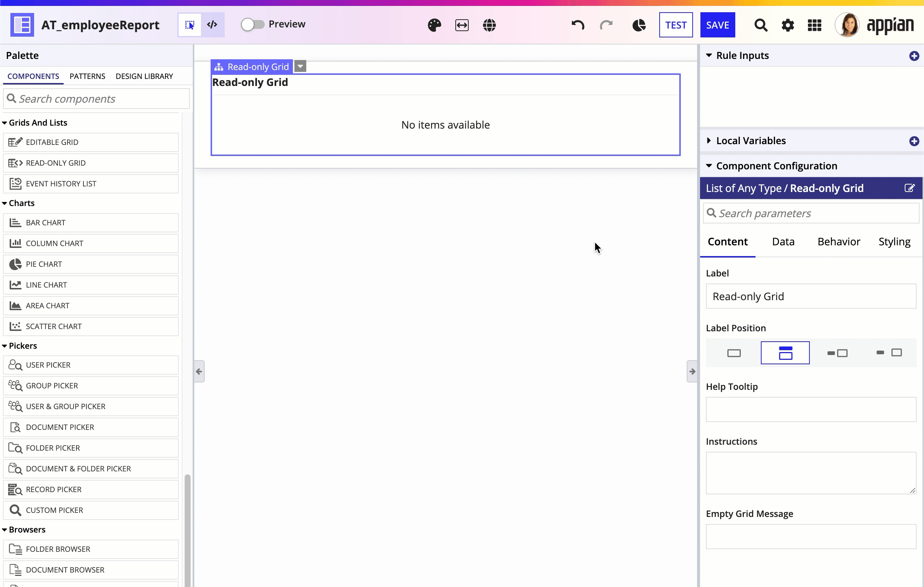Collapse the Rule Inputs section
This screenshot has width=924, height=587.
(709, 56)
